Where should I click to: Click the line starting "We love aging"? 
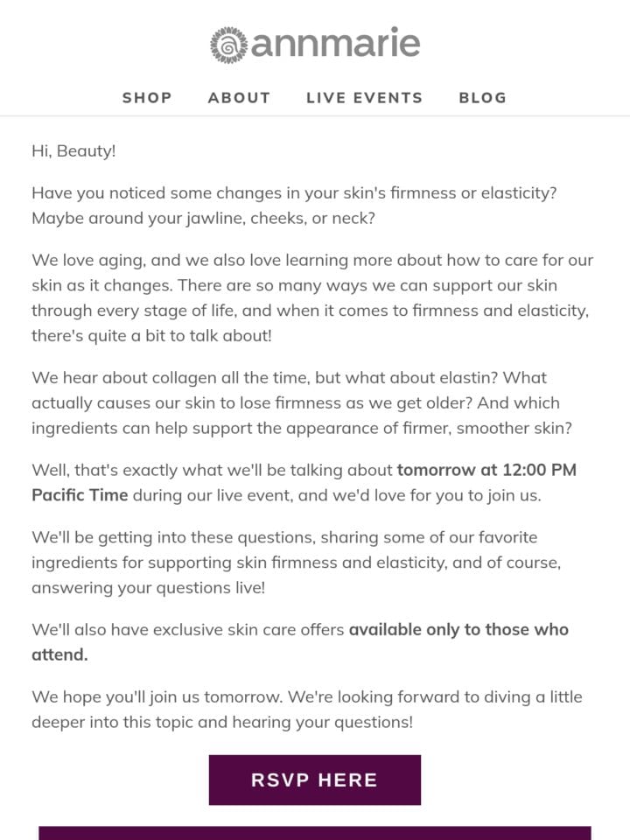(312, 261)
